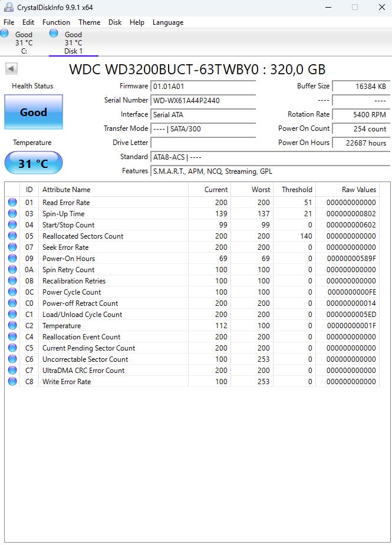Click status orb for Temperature attribute row
This screenshot has height=545, width=392.
pos(12,325)
